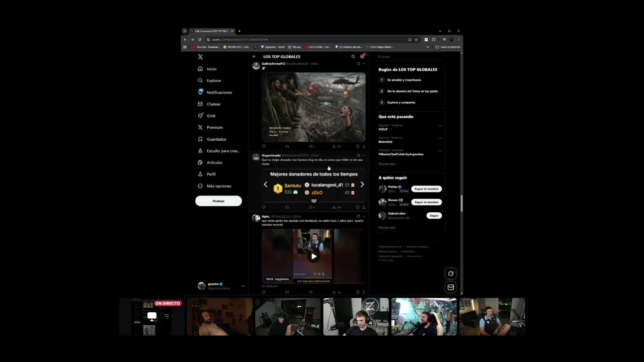Like the GallinaTerma912 bunker post
Image resolution: width=644 pixels, height=362 pixels.
[311, 146]
